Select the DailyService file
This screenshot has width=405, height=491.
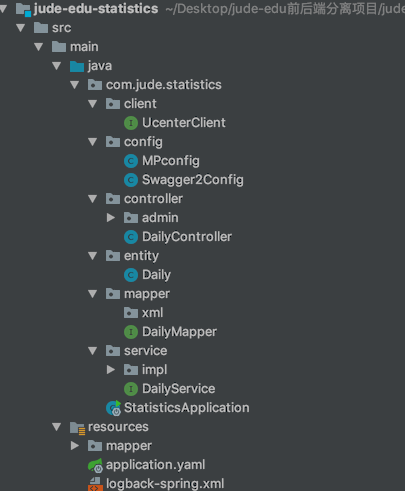(x=178, y=389)
